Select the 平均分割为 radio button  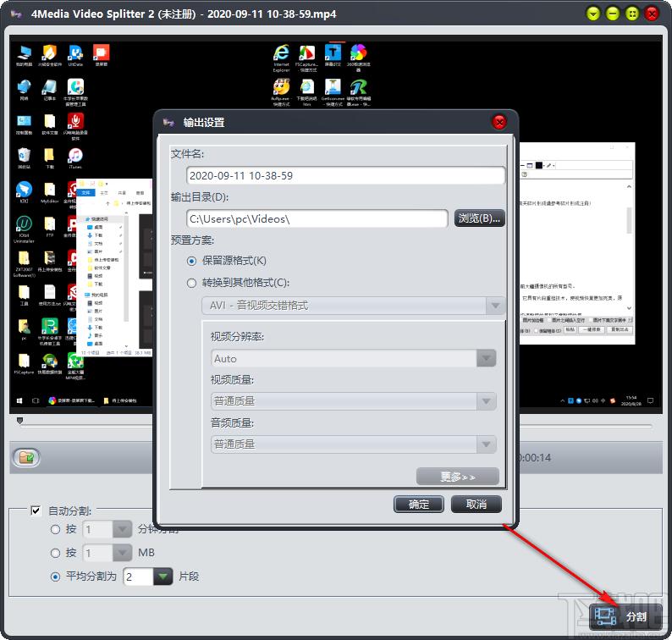click(55, 577)
